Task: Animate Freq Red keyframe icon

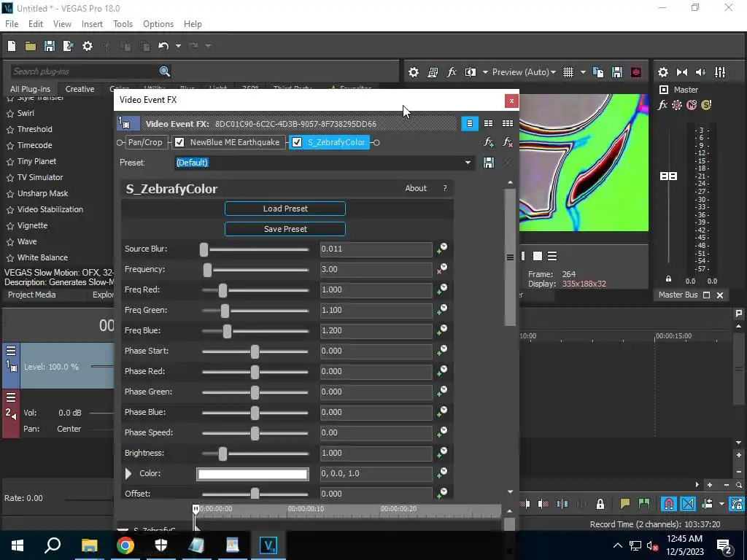Action: tap(442, 289)
